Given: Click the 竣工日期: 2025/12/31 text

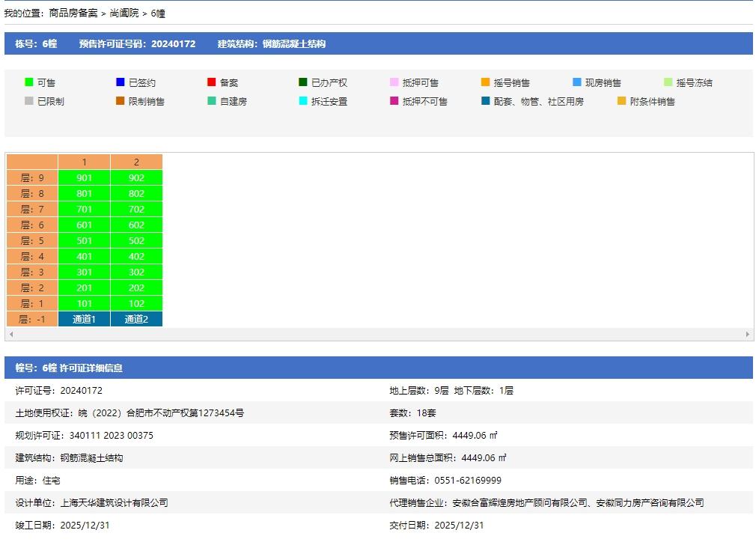Looking at the screenshot, I should click(62, 525).
